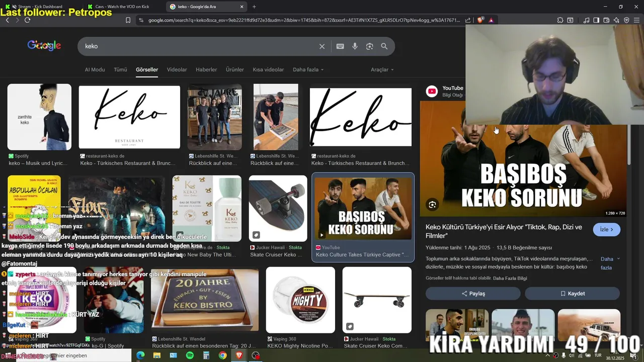Viewport: 644px width, 362px height.
Task: Expand the Daha fazla dropdown
Action: pos(308,69)
